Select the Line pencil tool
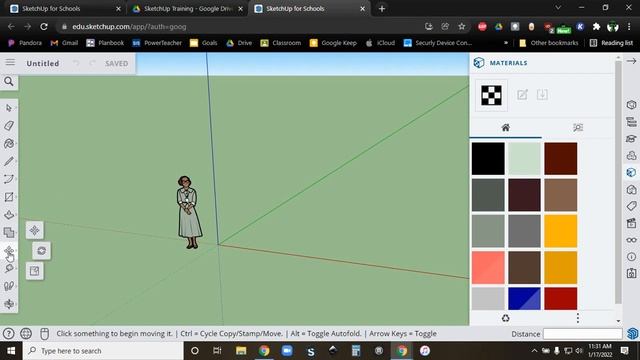The width and height of the screenshot is (640, 360). coord(9,161)
